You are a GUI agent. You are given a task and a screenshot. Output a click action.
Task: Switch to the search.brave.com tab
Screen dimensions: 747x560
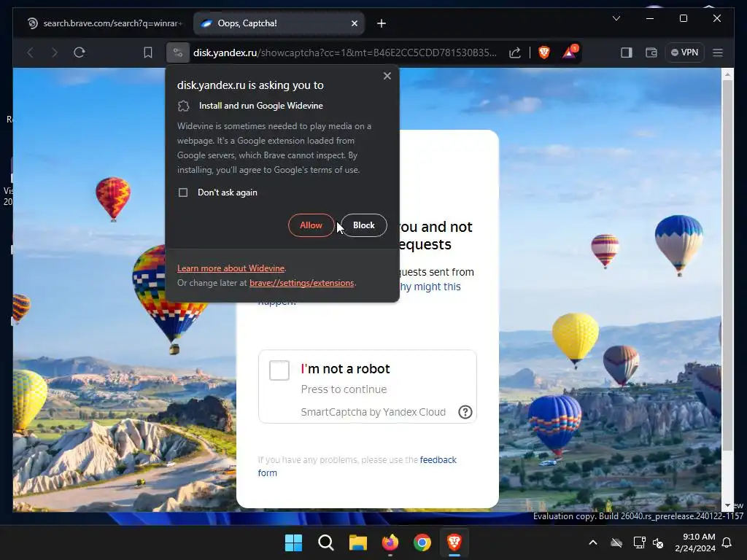(104, 23)
